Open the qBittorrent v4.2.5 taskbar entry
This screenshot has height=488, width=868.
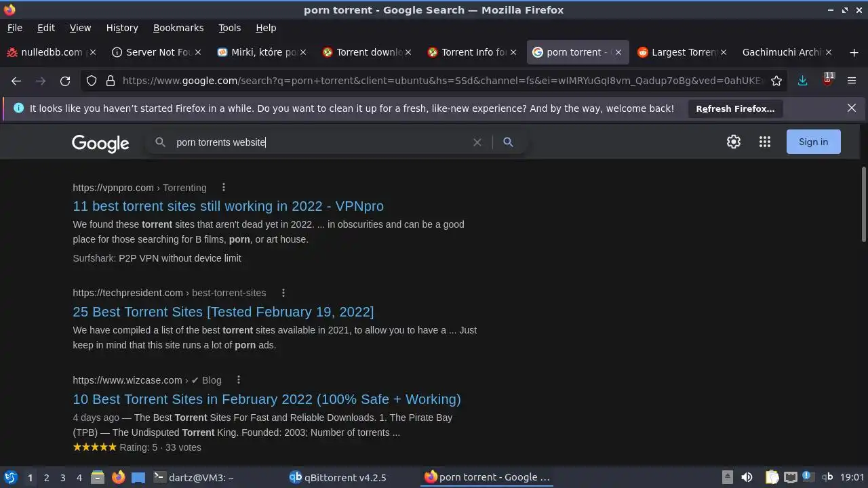pyautogui.click(x=353, y=477)
